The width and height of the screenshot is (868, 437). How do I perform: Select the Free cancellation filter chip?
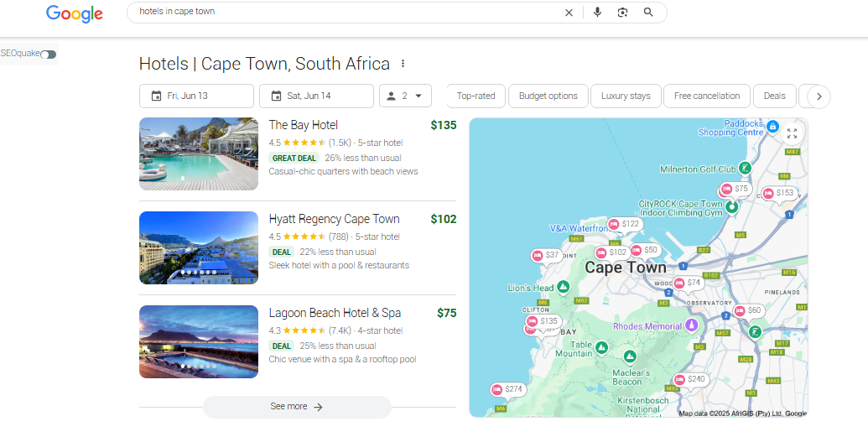pos(707,96)
